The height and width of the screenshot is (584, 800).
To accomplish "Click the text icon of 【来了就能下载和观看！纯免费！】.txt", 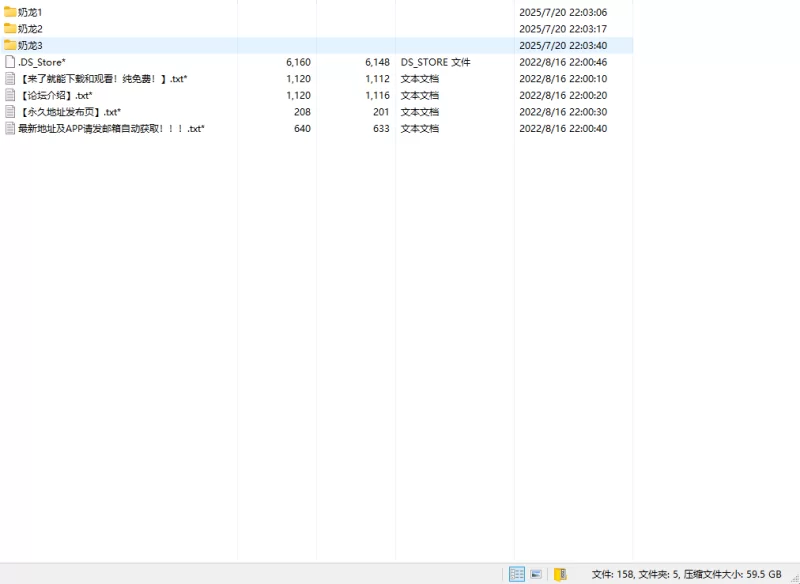I will click(x=10, y=79).
